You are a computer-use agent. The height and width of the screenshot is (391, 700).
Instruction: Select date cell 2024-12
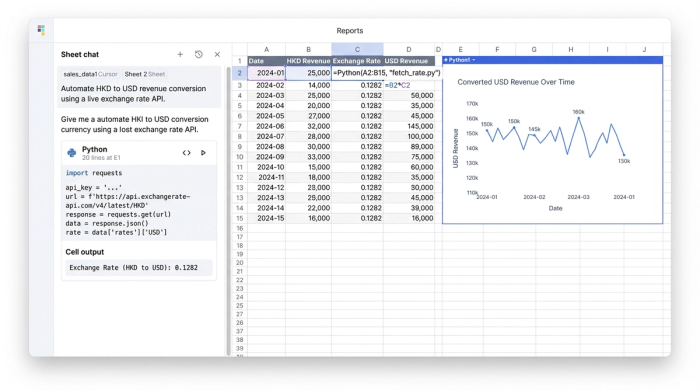(x=267, y=187)
